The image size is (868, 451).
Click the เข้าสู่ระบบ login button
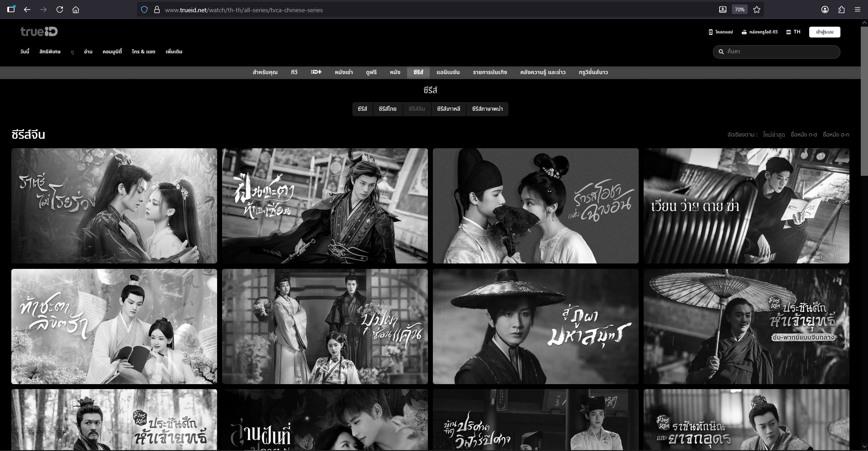[x=825, y=32]
